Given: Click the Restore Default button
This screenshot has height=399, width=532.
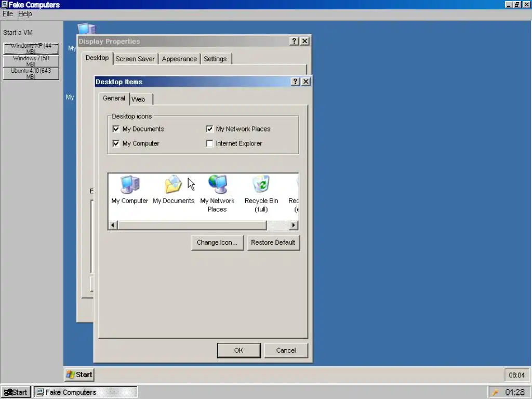Looking at the screenshot, I should (273, 243).
